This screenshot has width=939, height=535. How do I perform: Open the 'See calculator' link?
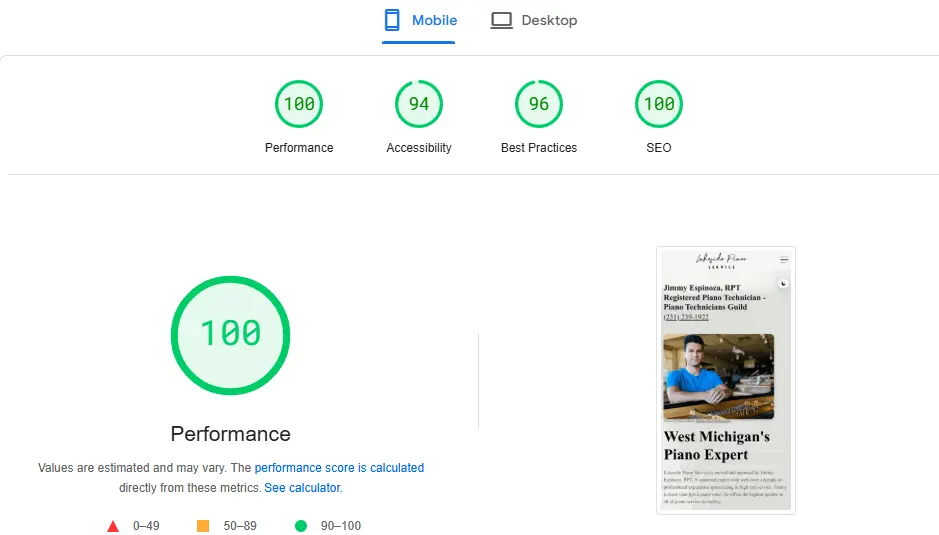coord(302,488)
